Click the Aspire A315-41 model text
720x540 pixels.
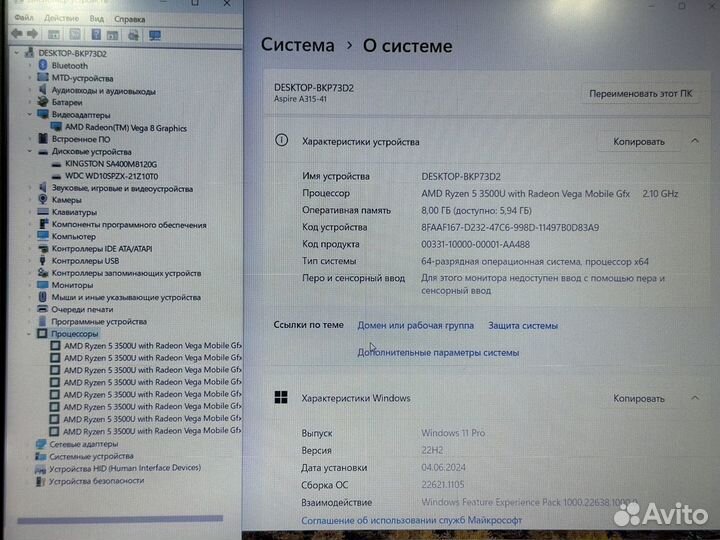[x=300, y=99]
